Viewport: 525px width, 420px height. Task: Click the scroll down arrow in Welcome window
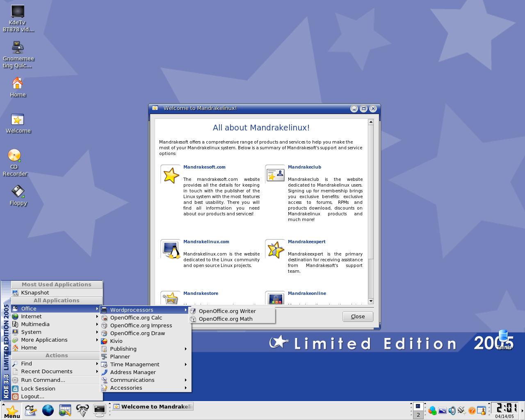[371, 301]
